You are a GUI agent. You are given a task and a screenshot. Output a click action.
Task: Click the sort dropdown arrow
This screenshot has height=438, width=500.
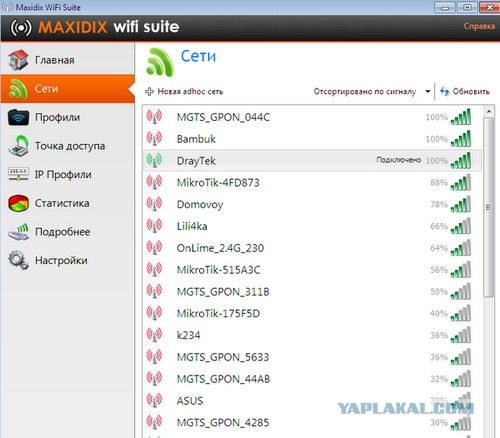[428, 91]
